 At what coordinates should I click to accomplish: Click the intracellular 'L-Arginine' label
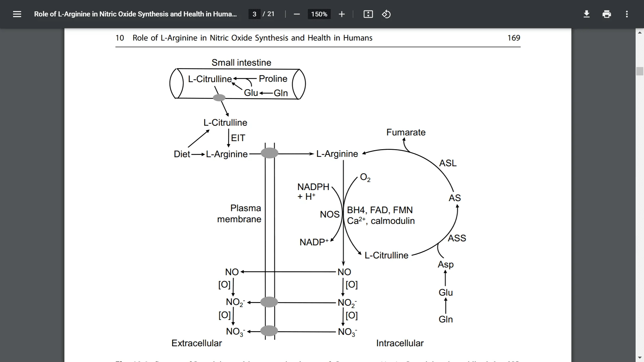(x=337, y=154)
